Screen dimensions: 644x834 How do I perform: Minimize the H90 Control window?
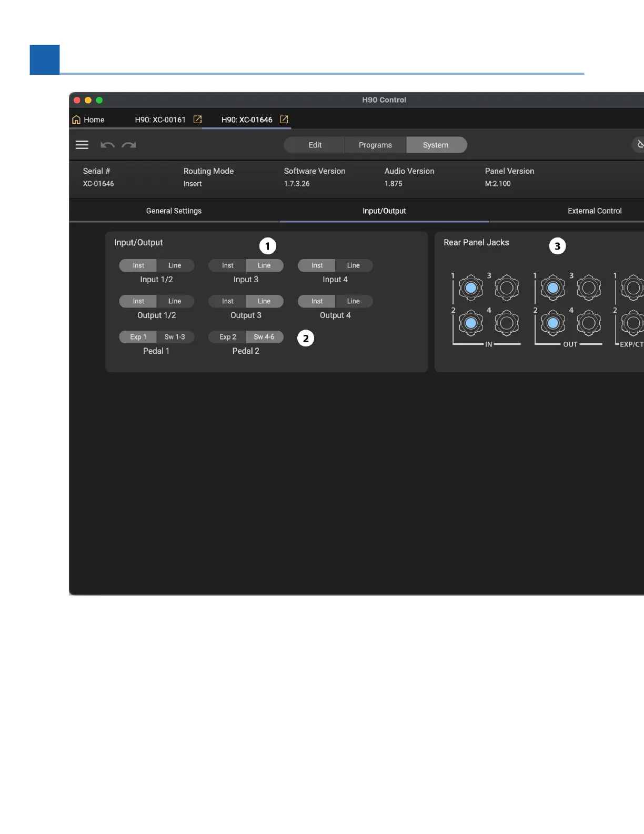[x=88, y=100]
